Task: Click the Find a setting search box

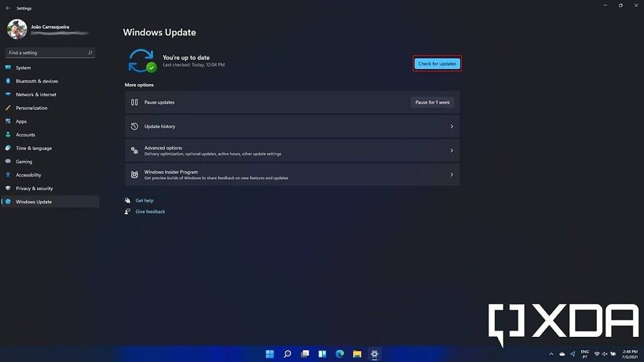Action: pyautogui.click(x=50, y=53)
